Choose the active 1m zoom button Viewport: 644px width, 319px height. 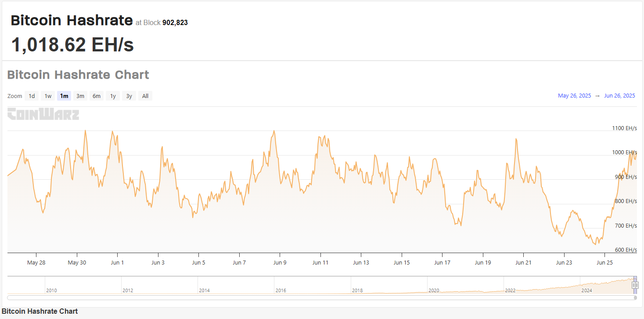64,96
